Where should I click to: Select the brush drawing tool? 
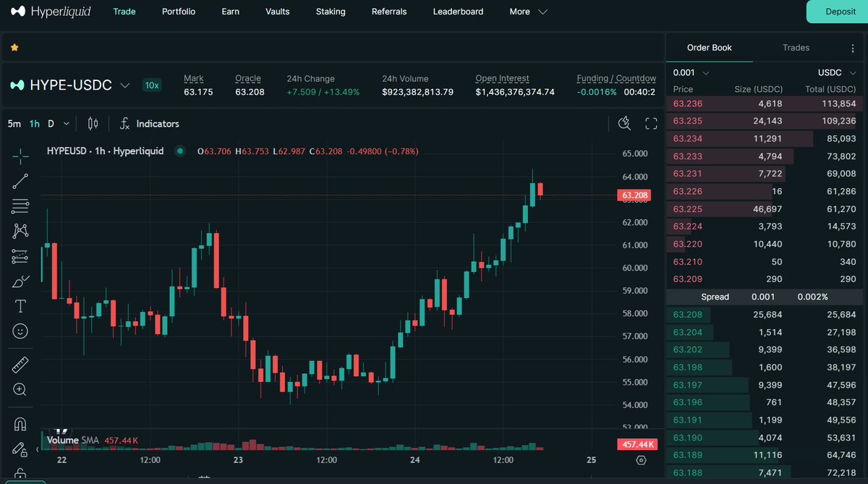20,281
